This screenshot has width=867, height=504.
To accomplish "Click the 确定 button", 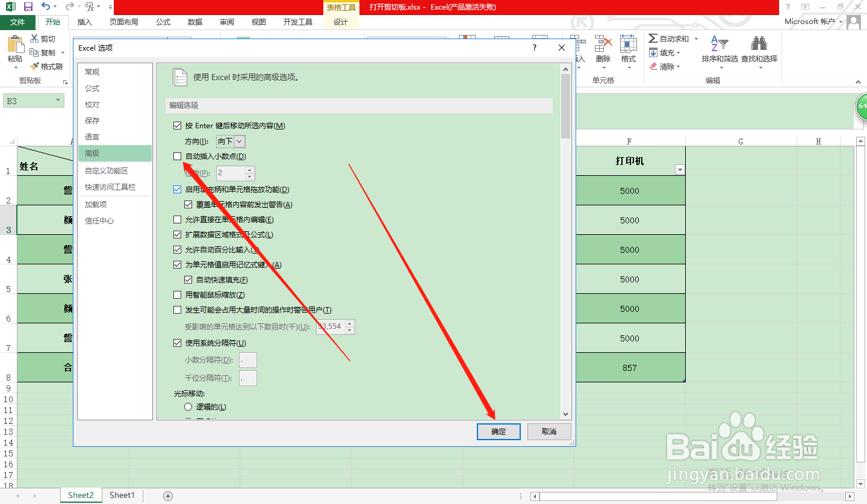I will [499, 432].
